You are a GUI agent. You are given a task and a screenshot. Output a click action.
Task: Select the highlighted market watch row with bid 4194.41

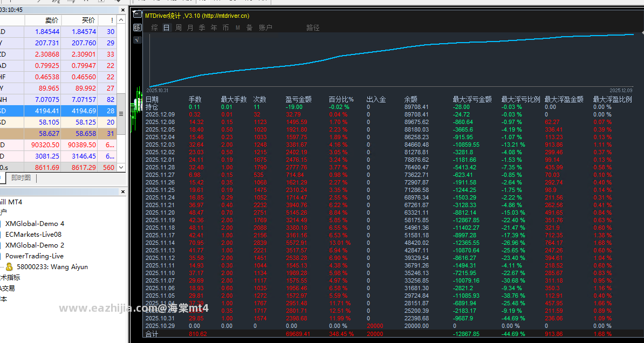[58, 111]
